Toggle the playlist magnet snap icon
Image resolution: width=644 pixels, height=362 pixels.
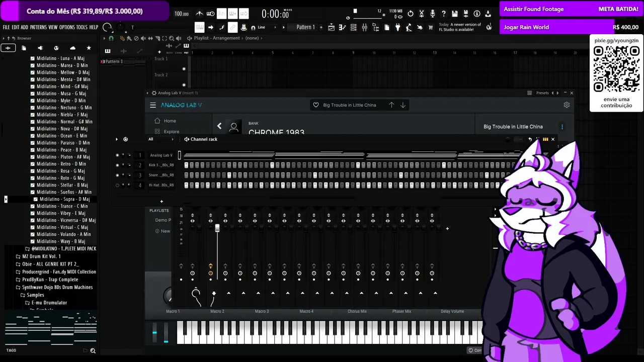point(111,38)
